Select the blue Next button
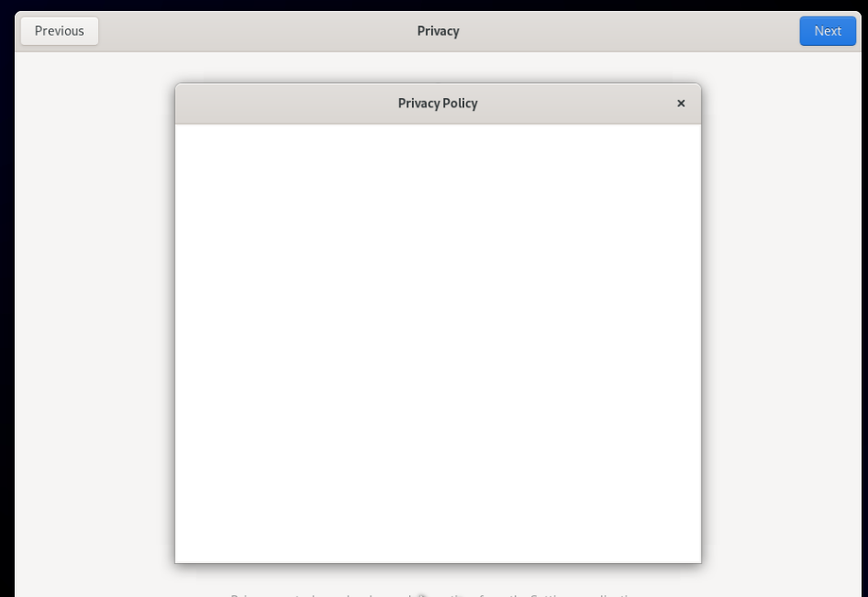Viewport: 868px width, 597px height. 828,31
